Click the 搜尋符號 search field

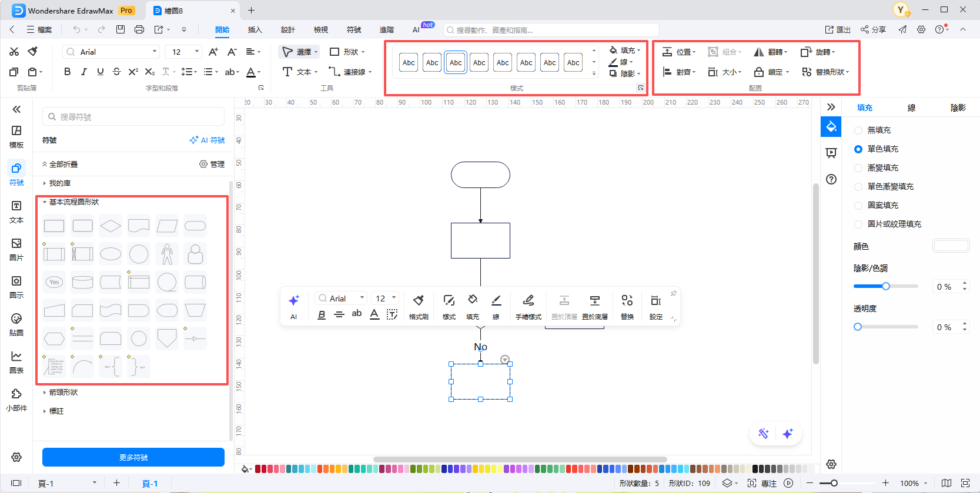[x=133, y=117]
